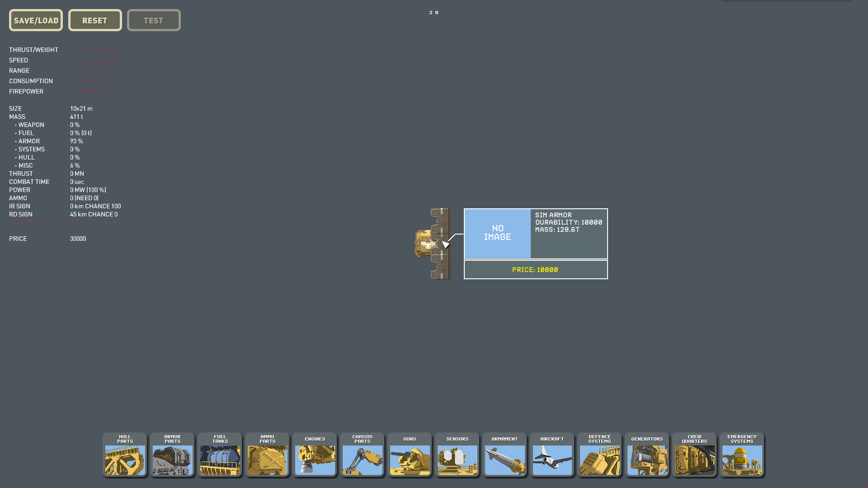Open the Crew Quarters category

(x=694, y=455)
